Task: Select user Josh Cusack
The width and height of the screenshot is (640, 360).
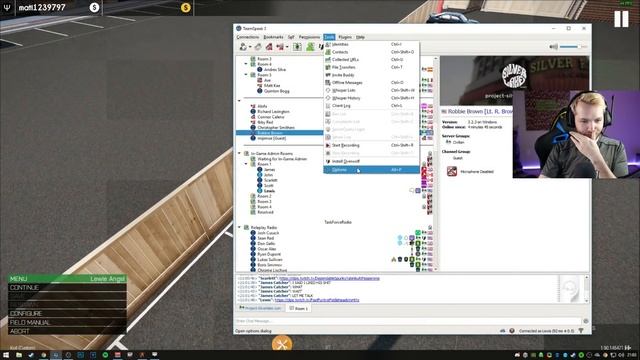Action: (268, 233)
